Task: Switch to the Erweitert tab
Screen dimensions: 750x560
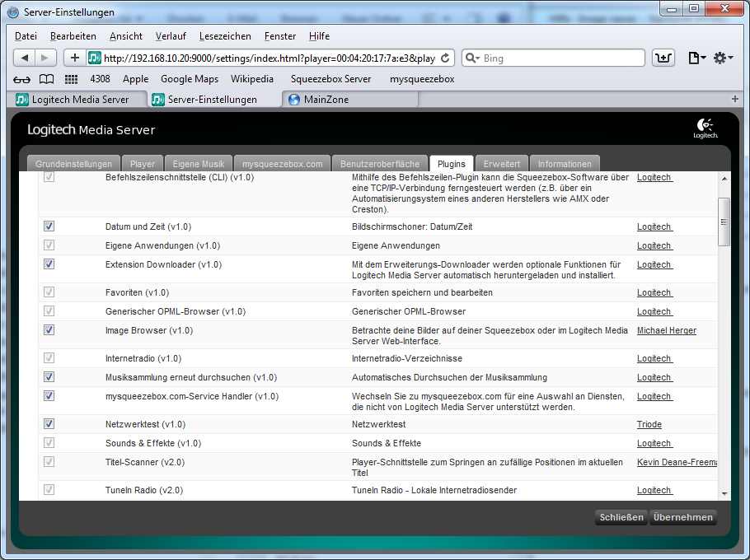Action: (501, 164)
